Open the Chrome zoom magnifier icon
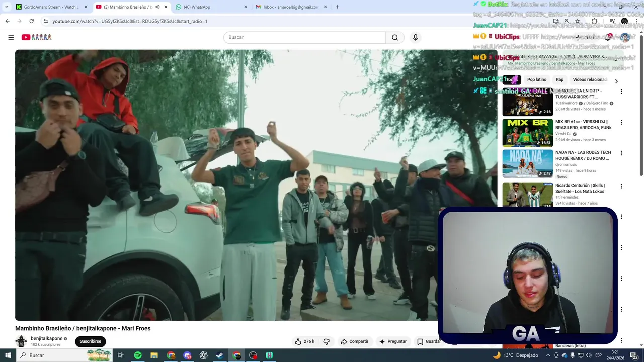Image resolution: width=644 pixels, height=362 pixels. coord(567,21)
